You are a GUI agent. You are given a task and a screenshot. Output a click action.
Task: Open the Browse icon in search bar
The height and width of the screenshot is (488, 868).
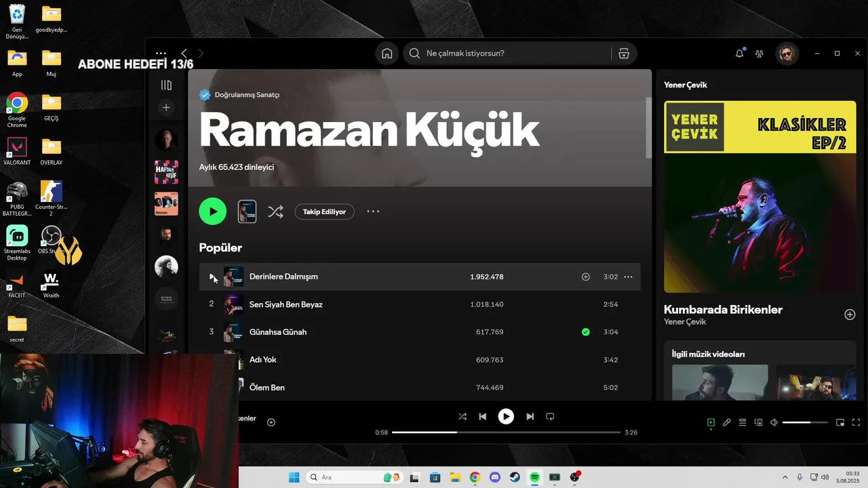click(624, 54)
